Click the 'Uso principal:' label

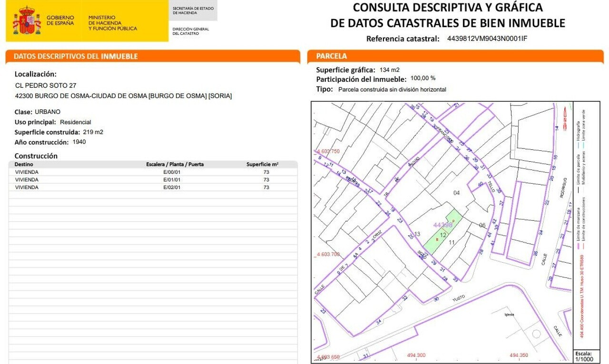click(36, 122)
